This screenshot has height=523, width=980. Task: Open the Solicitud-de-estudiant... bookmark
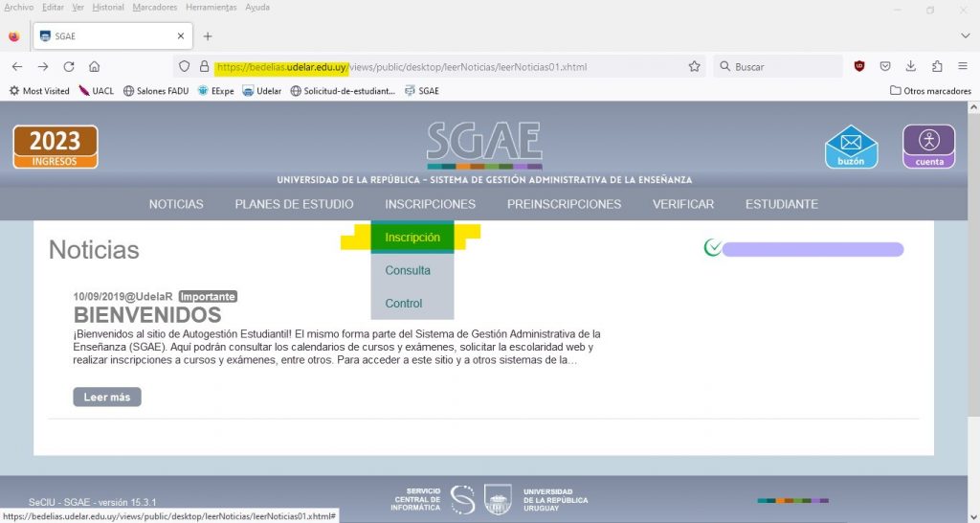tap(344, 91)
